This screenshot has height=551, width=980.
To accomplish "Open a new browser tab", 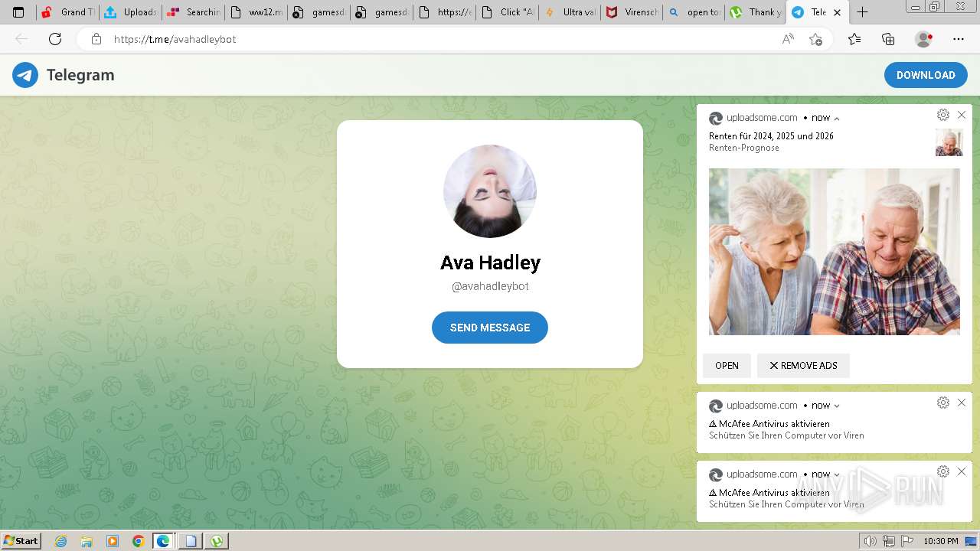I will (862, 12).
